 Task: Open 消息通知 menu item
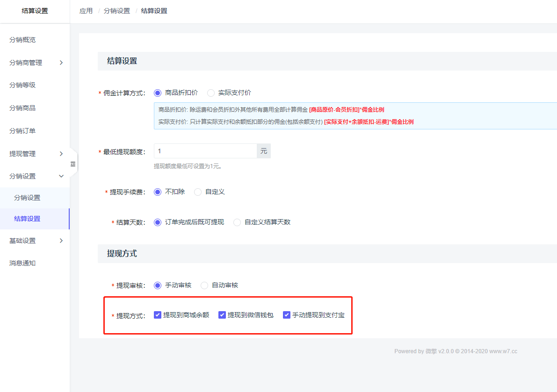tap(22, 263)
